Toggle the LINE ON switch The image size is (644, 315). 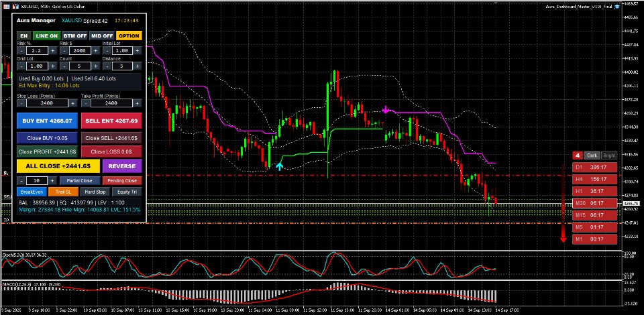(x=47, y=36)
